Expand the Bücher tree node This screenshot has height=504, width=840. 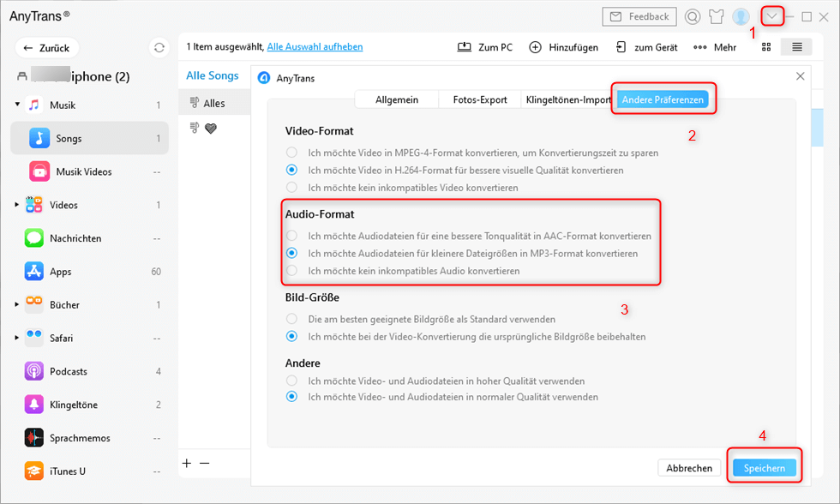17,304
